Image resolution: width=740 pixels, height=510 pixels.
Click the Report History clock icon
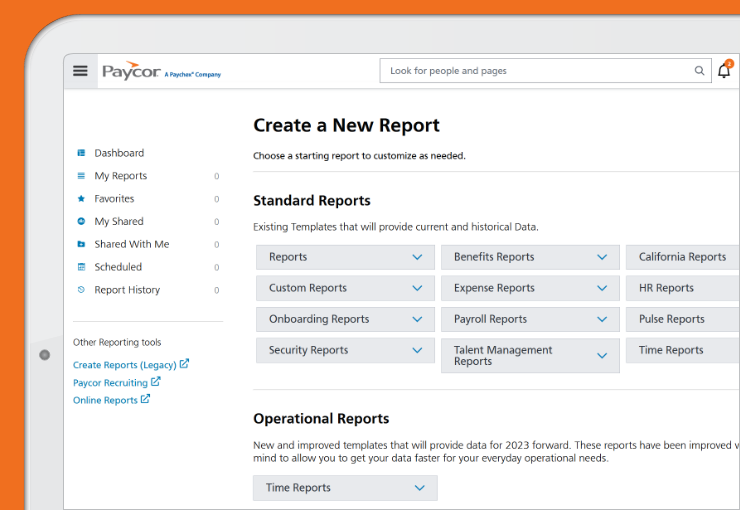coord(81,290)
